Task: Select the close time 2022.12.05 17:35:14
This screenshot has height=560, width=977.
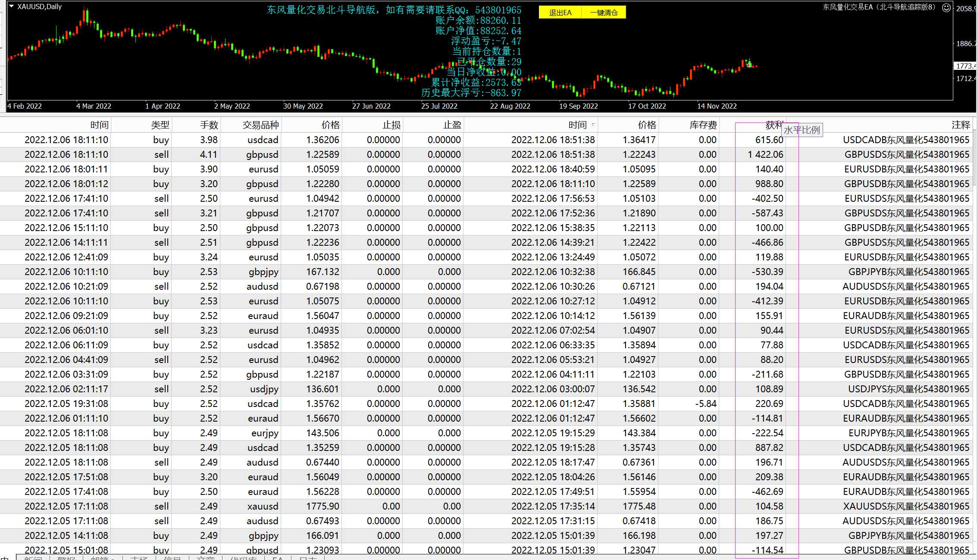Action: 553,506
